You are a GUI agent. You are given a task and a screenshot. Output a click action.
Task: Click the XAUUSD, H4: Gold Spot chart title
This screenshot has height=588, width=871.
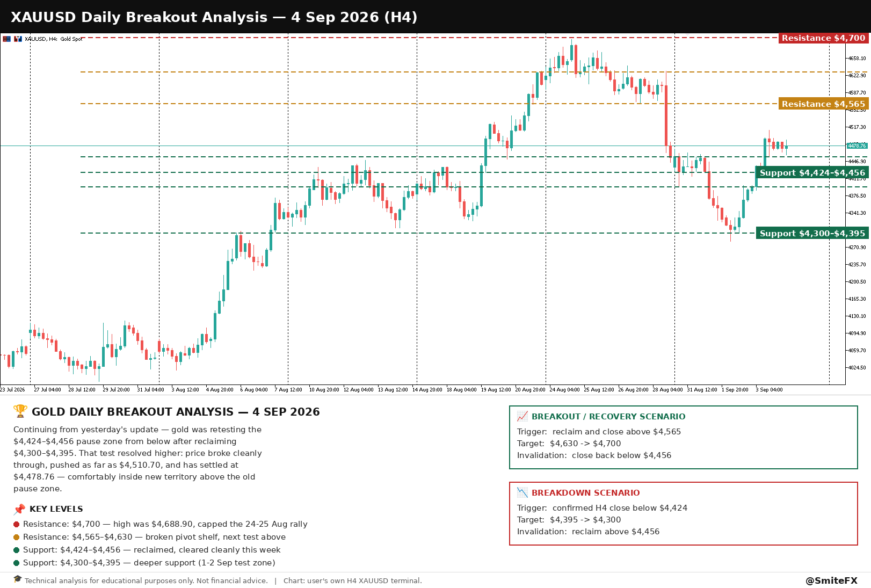coord(54,39)
